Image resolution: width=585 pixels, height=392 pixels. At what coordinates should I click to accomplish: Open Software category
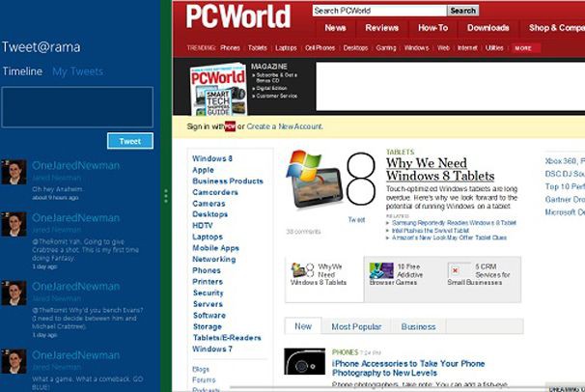click(209, 315)
